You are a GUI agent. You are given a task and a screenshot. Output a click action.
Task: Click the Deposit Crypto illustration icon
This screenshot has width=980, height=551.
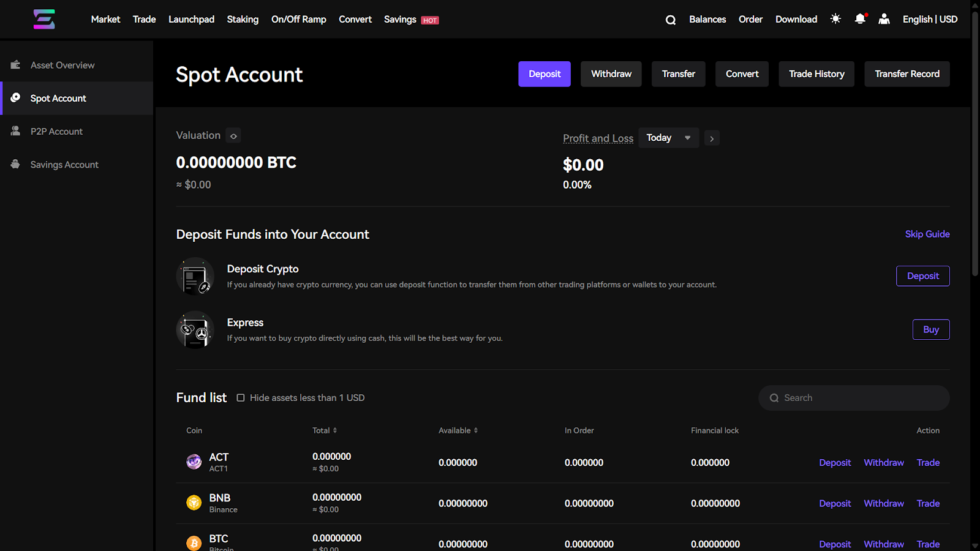[x=195, y=276]
